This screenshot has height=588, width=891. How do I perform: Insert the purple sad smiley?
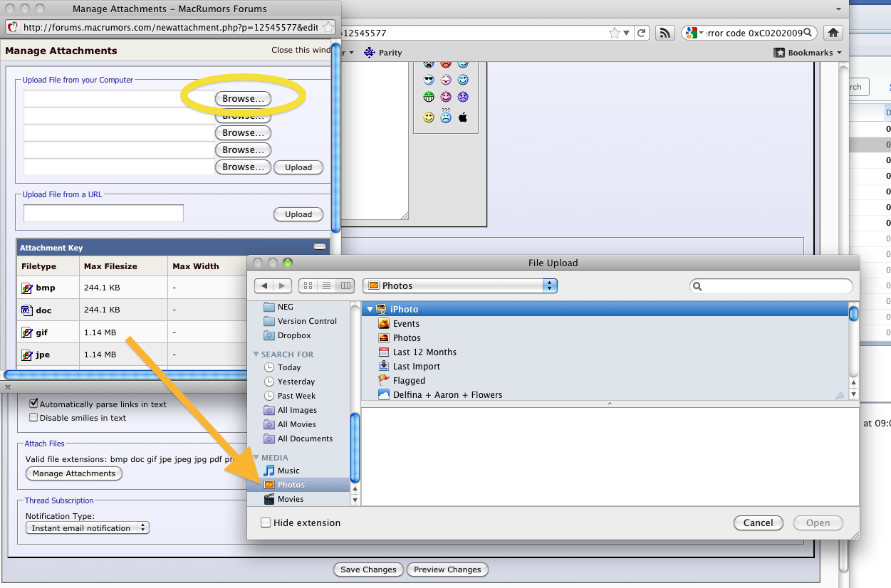click(463, 97)
